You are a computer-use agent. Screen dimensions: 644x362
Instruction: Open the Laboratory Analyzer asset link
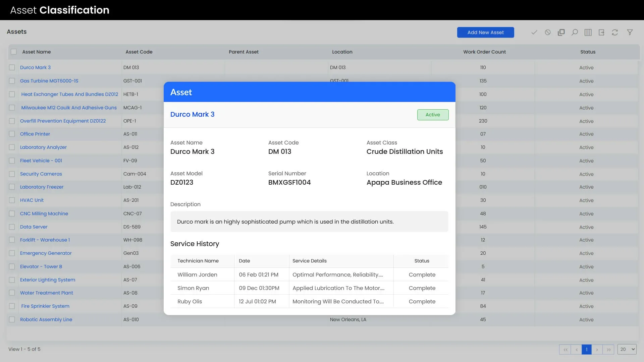click(x=43, y=147)
